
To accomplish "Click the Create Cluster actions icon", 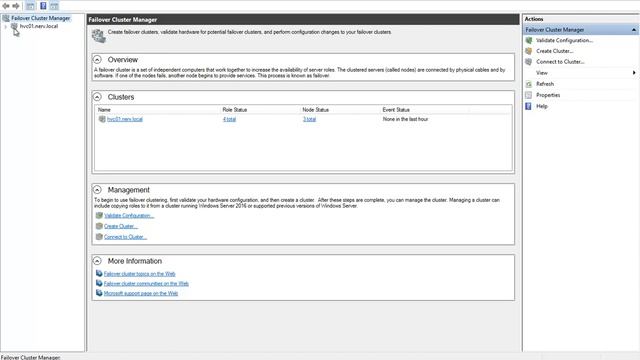I will (x=529, y=51).
